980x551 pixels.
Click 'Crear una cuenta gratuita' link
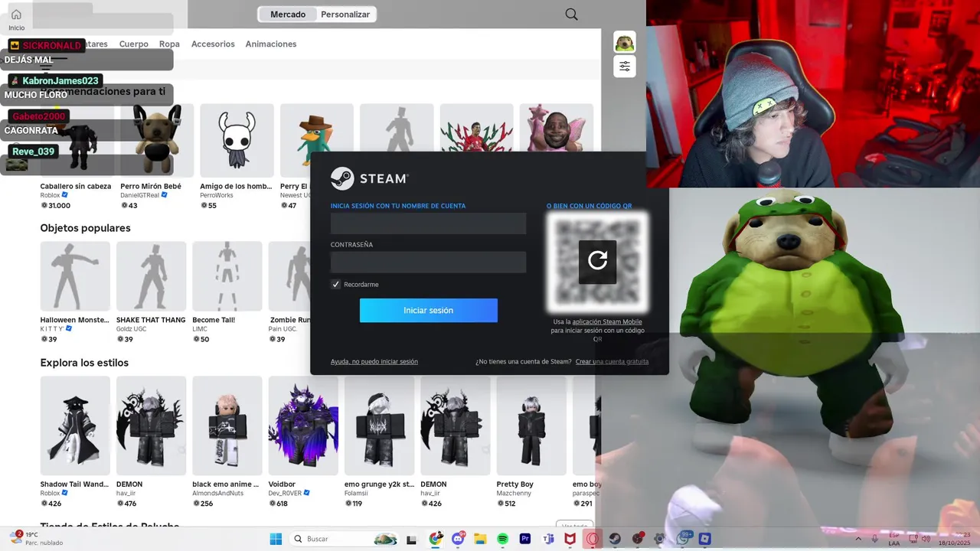coord(612,361)
